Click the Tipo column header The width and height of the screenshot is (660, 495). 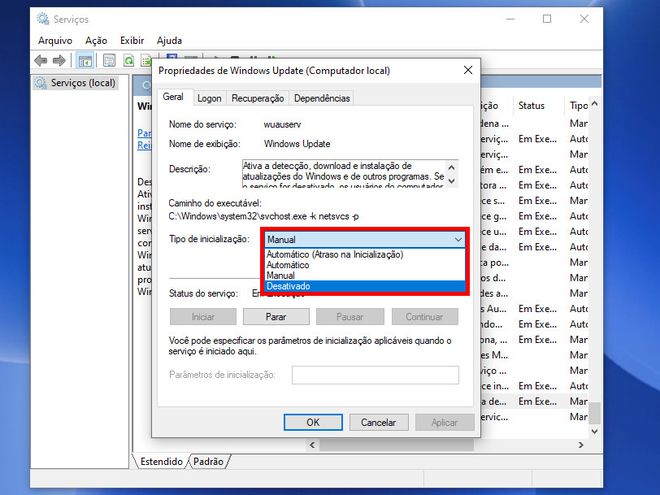(x=578, y=106)
